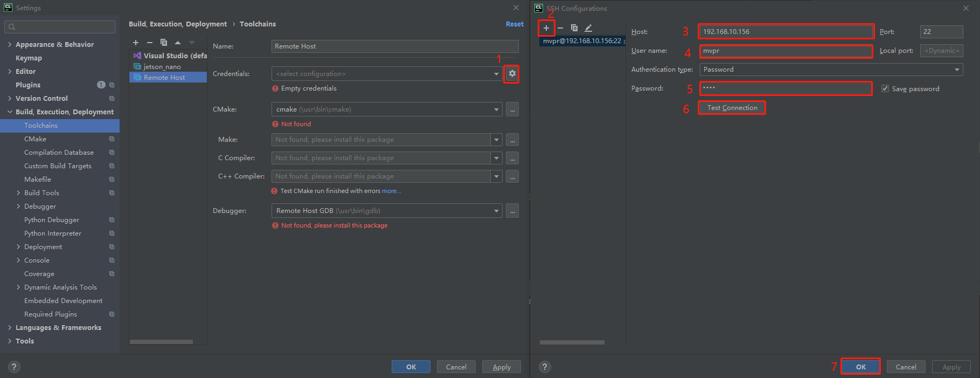
Task: Expand Languages & Frameworks section
Action: (x=10, y=327)
